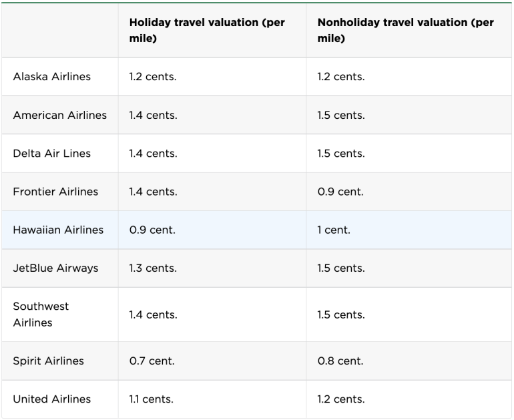Select the Southwest Airlines cell
This screenshot has height=420, width=514.
point(41,314)
